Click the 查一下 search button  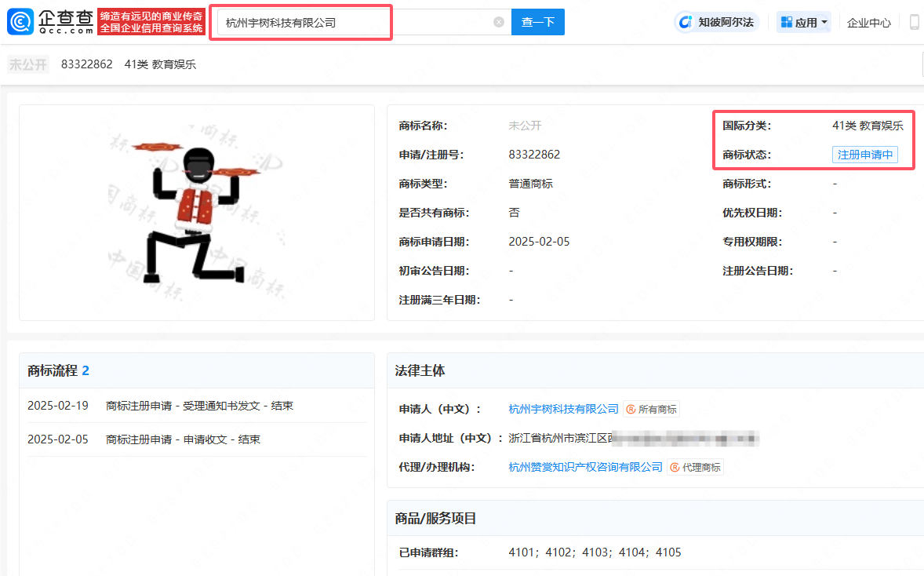coord(537,22)
